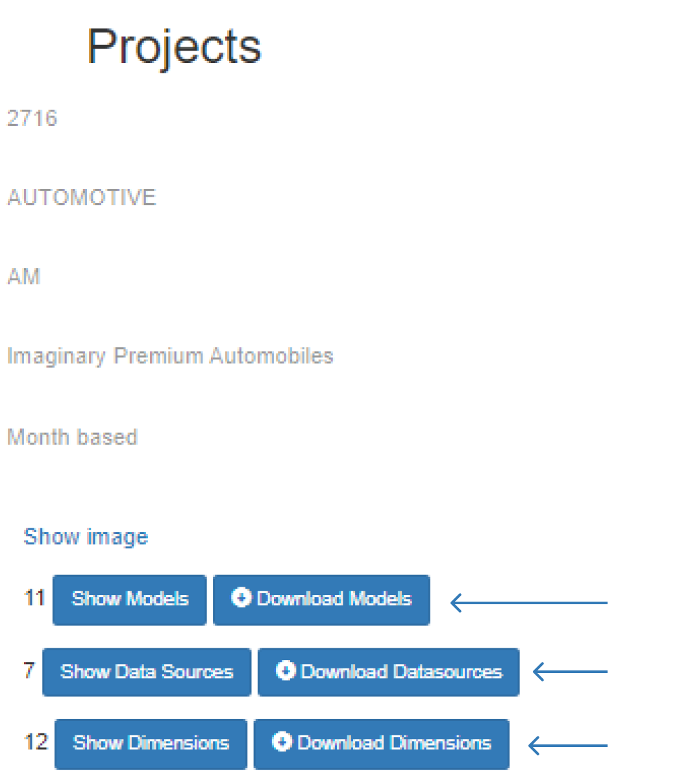This screenshot has width=690, height=784.
Task: Click the Month based text
Action: click(x=72, y=437)
